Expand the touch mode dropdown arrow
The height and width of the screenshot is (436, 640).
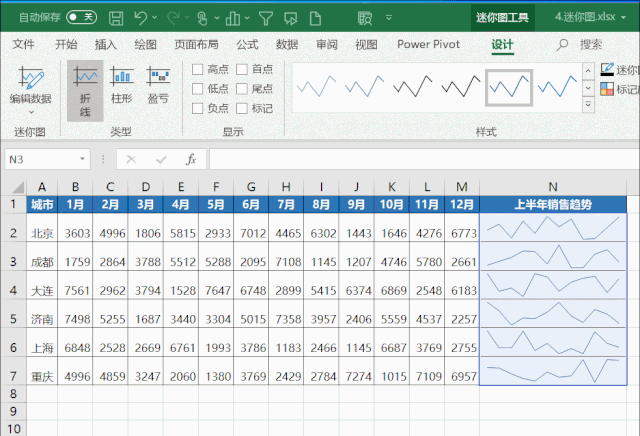coord(217,18)
